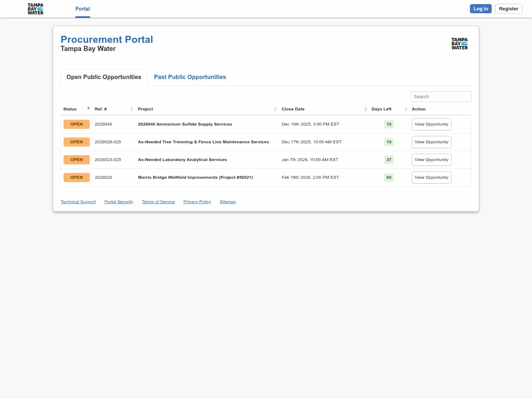532x399 pixels.
Task: Focus the Search input field
Action: 441,96
